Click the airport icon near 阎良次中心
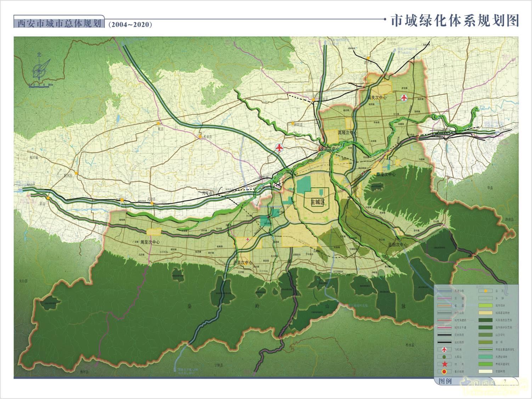Viewport: 532px width, 399px height. [404, 98]
